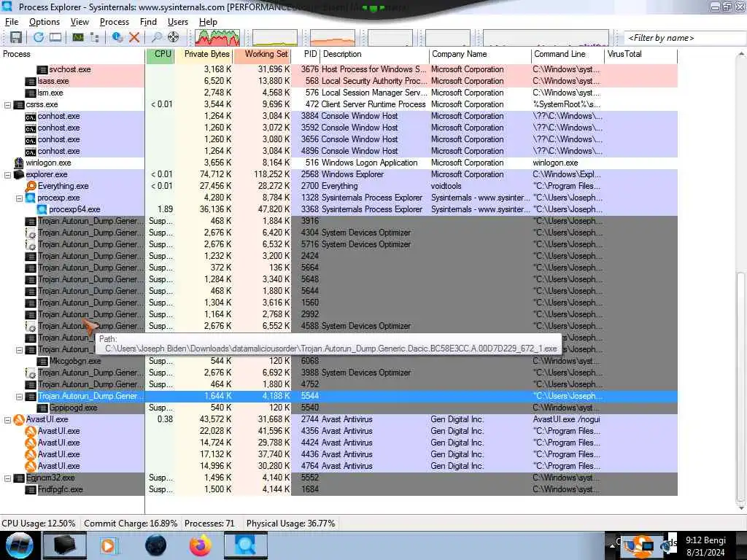Select the Gppipogd.exe process row
747x560 pixels.
[338, 408]
